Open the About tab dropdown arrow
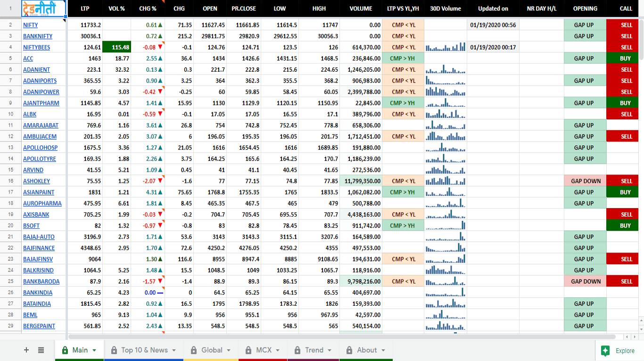This screenshot has width=644, height=361. click(383, 350)
